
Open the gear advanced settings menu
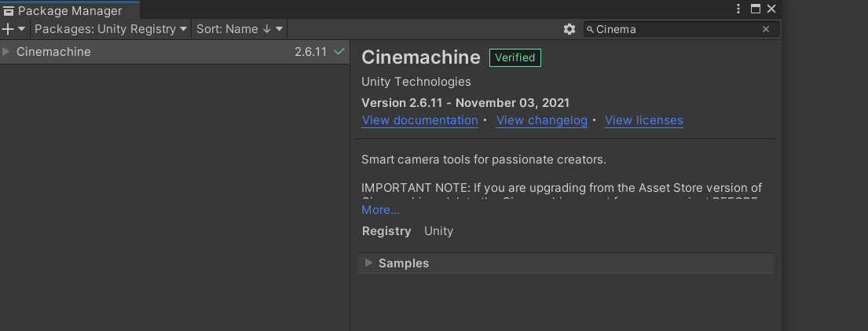point(569,29)
